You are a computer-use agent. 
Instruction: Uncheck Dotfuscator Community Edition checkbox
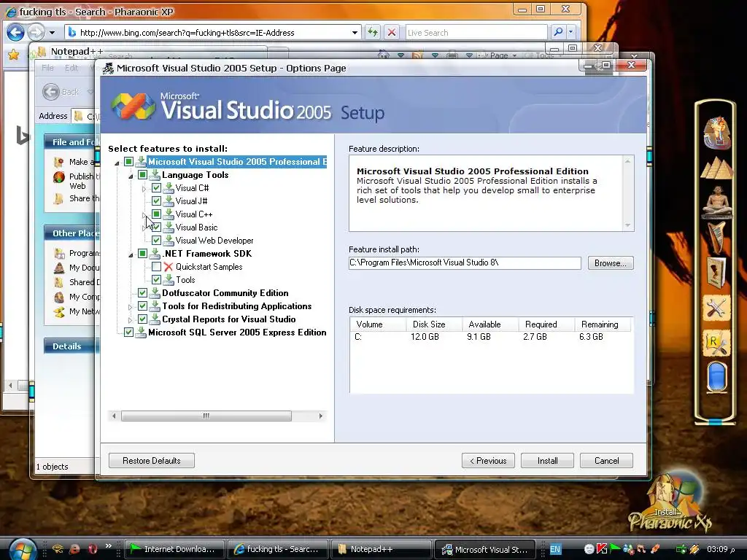142,293
